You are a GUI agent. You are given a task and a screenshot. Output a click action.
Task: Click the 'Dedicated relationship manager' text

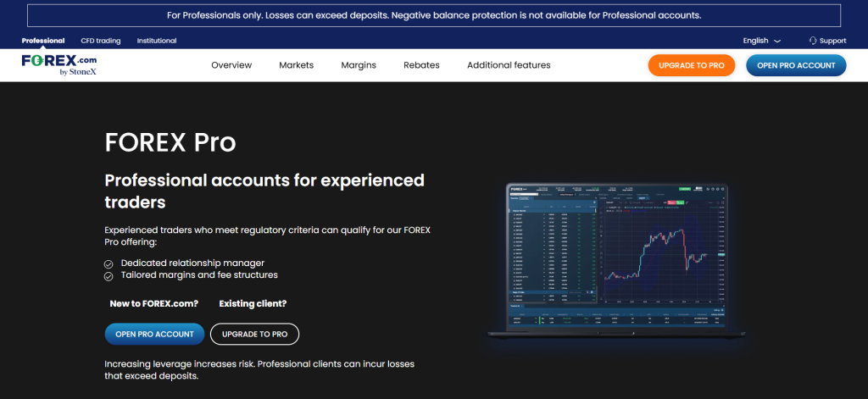point(192,263)
